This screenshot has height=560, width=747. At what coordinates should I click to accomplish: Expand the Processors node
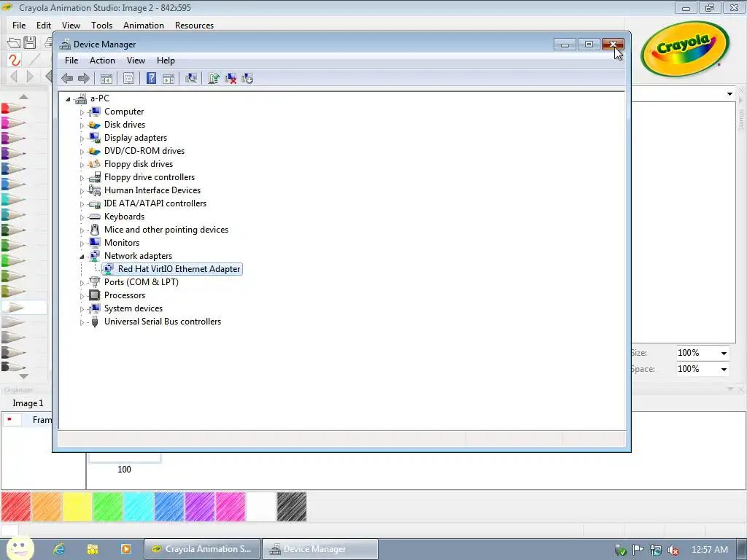[82, 296]
